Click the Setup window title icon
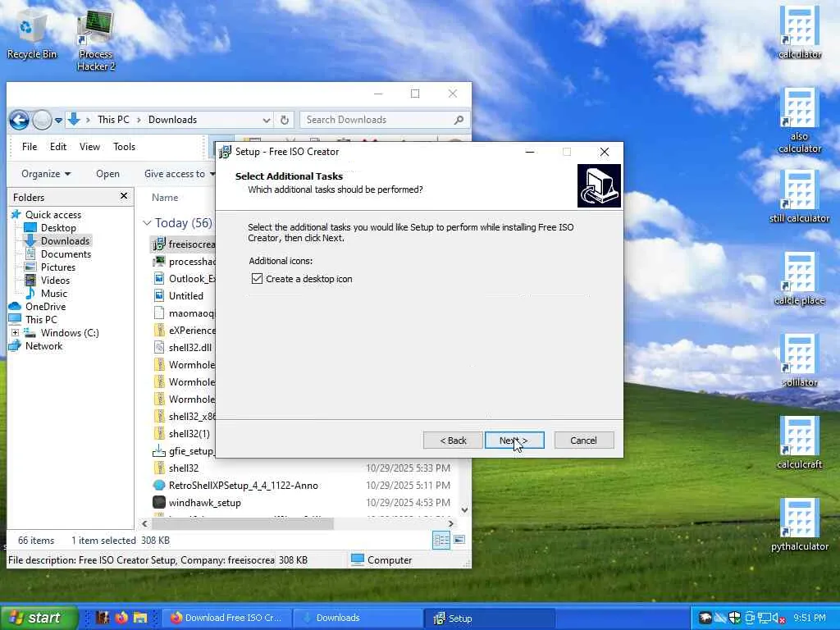 point(226,152)
